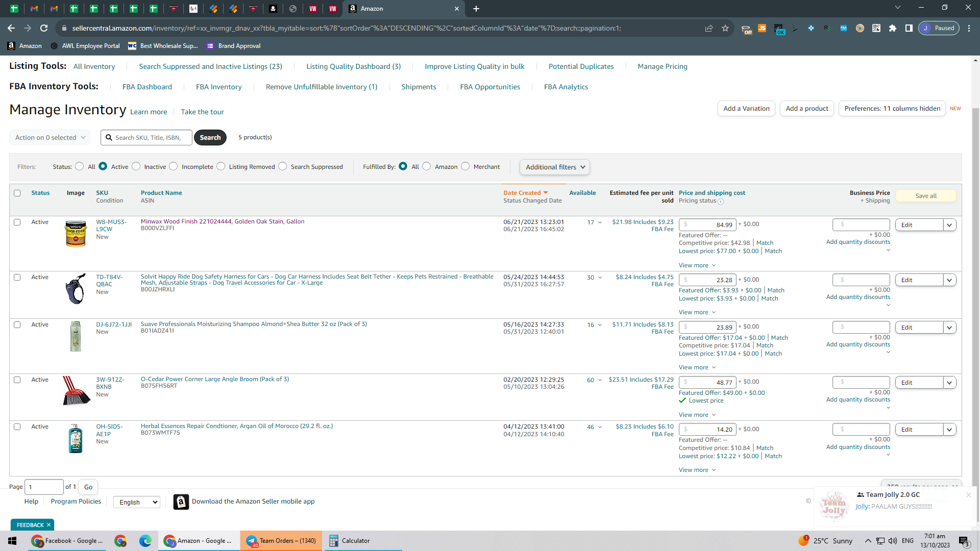Click the price field showing 84.99
Image resolution: width=980 pixels, height=551 pixels.
[x=707, y=225]
